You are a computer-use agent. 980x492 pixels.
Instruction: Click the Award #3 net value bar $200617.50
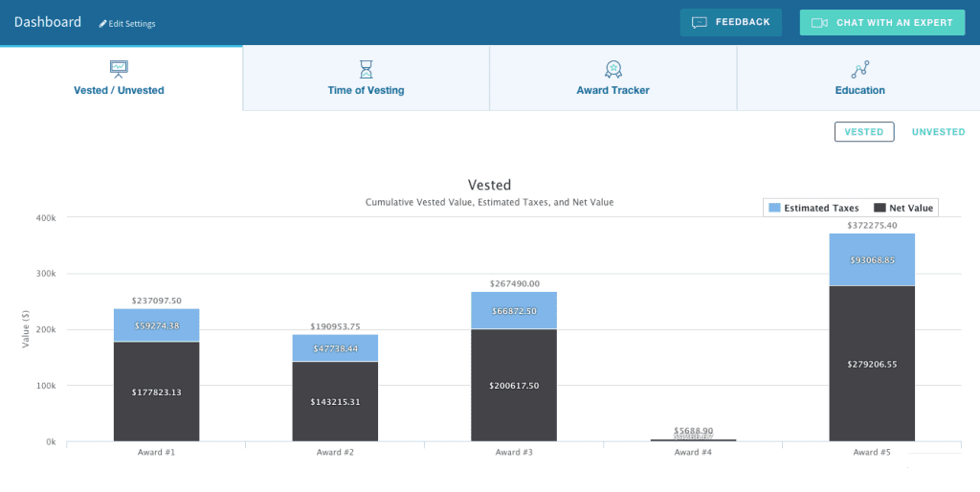point(514,385)
